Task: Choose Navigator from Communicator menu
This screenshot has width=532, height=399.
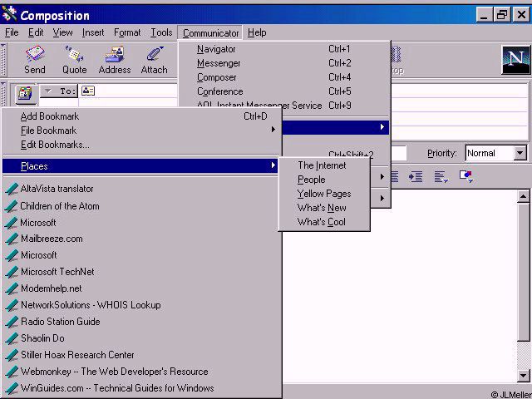Action: (x=284, y=49)
